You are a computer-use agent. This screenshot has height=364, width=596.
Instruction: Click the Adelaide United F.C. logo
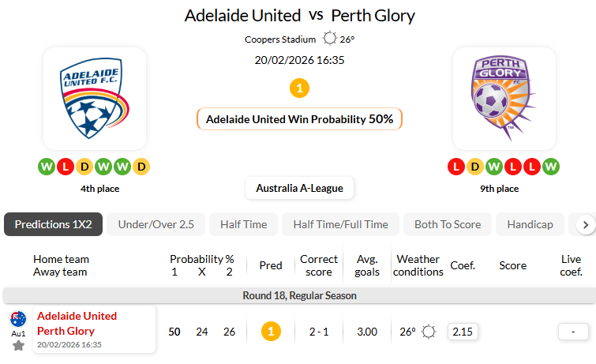[95, 99]
